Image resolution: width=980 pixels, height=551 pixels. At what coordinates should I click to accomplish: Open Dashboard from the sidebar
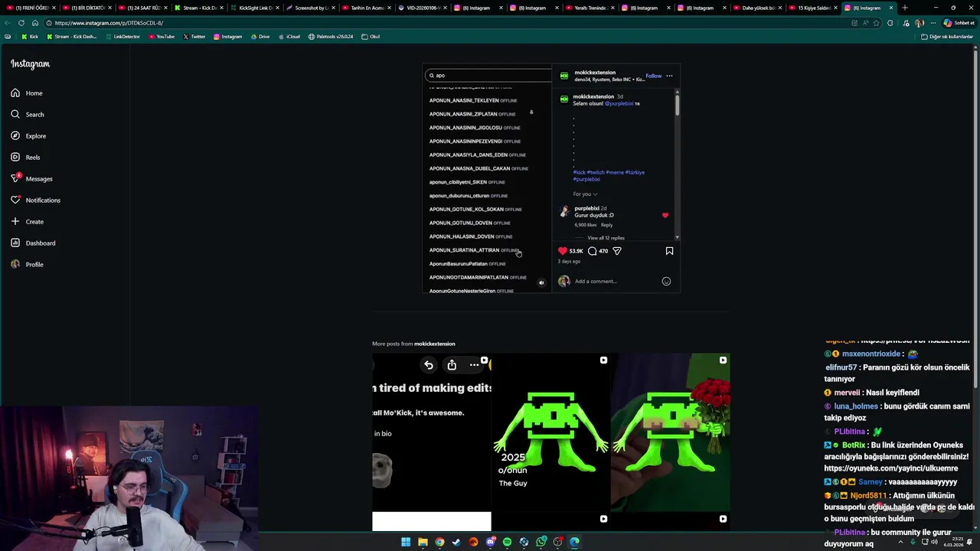point(33,243)
